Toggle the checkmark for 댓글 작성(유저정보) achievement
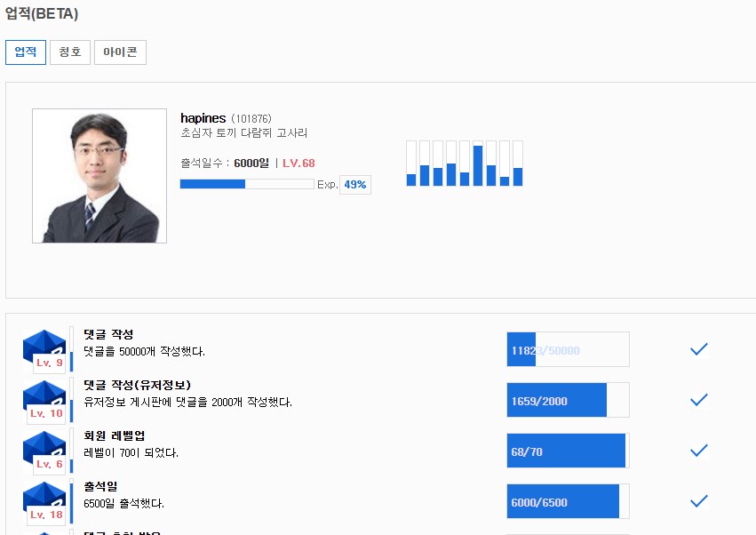Viewport: 756px width, 535px height. (699, 400)
